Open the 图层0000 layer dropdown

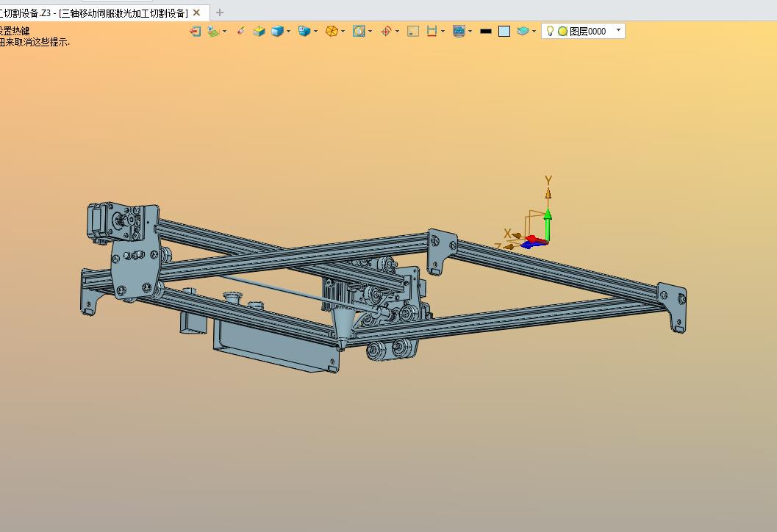(x=583, y=31)
